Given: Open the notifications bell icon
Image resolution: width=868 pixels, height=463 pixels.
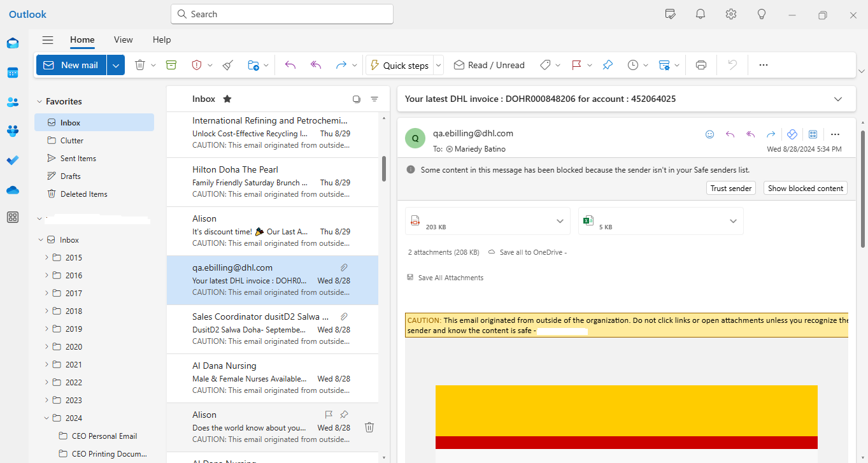Looking at the screenshot, I should [701, 14].
